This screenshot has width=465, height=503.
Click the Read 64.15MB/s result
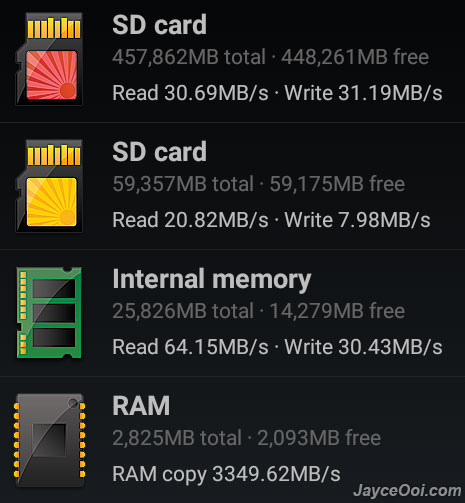(x=190, y=347)
